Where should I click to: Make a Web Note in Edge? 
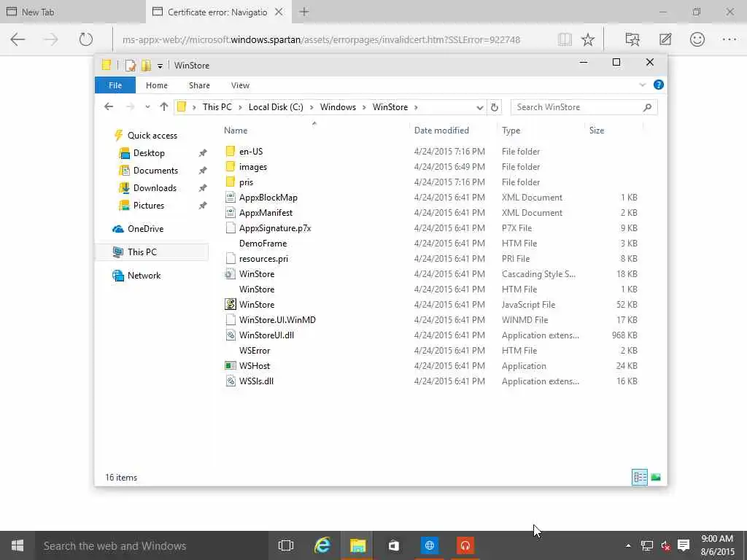click(665, 39)
